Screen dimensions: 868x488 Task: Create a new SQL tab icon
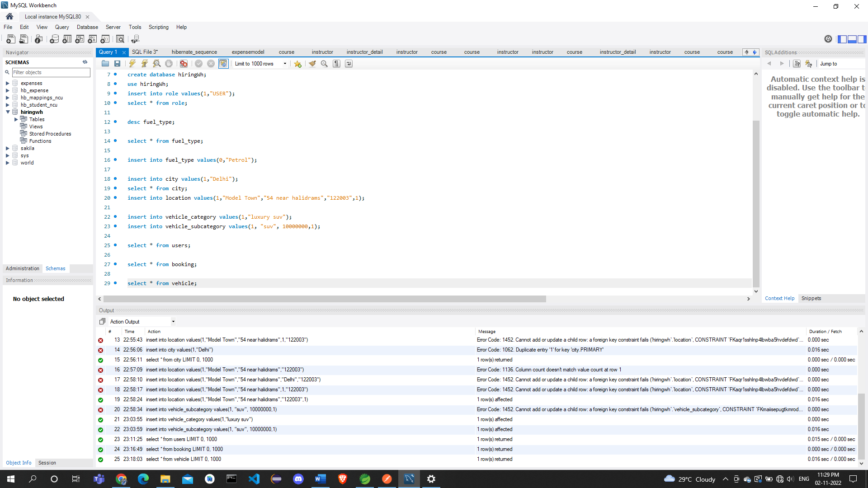pyautogui.click(x=10, y=39)
